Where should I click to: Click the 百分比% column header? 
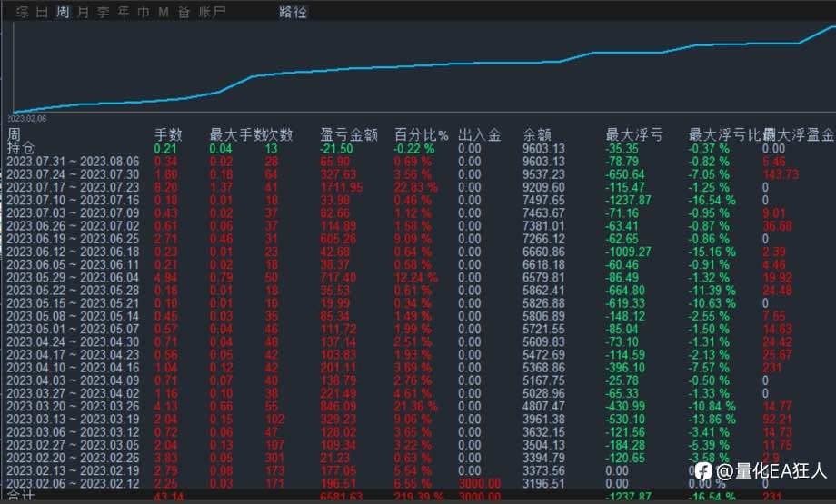click(x=422, y=134)
